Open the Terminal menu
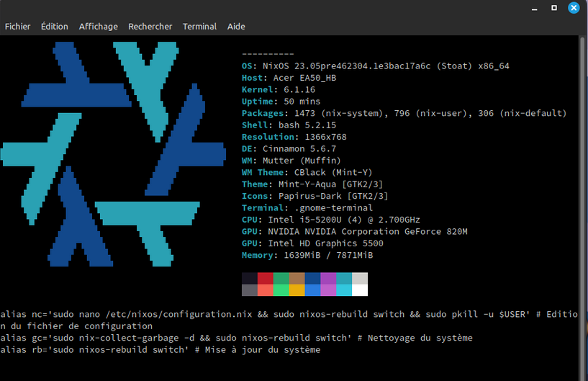 [x=199, y=27]
